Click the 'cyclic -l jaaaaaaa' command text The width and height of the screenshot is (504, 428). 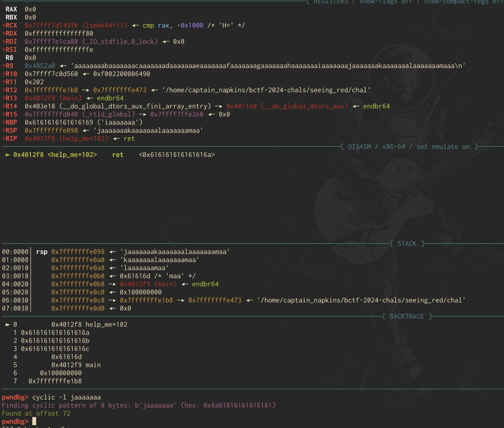tap(67, 397)
